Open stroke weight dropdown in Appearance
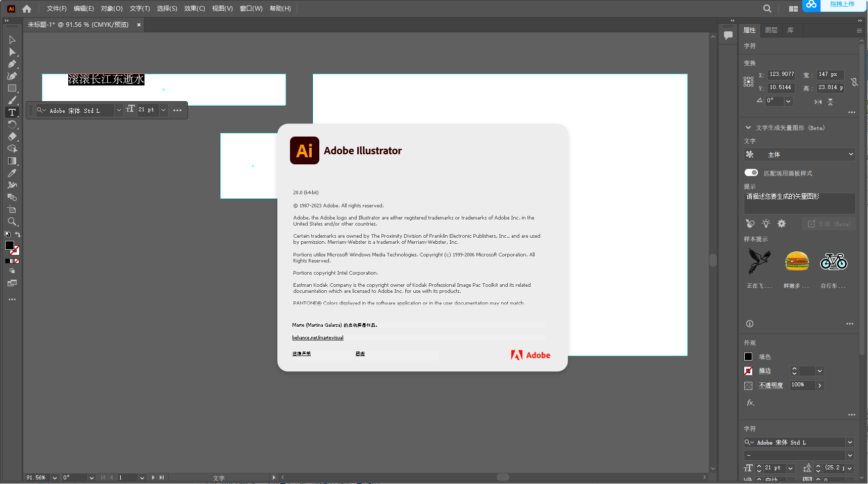The width and height of the screenshot is (868, 484). [819, 371]
